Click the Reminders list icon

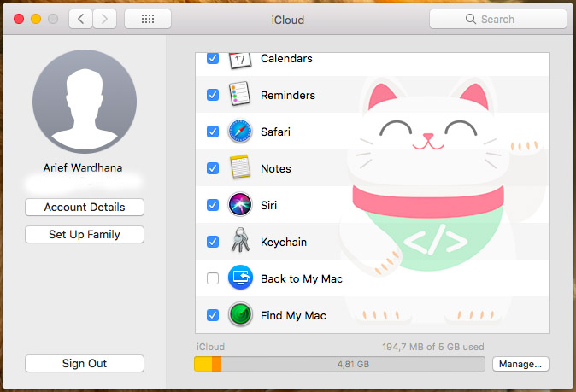(240, 94)
